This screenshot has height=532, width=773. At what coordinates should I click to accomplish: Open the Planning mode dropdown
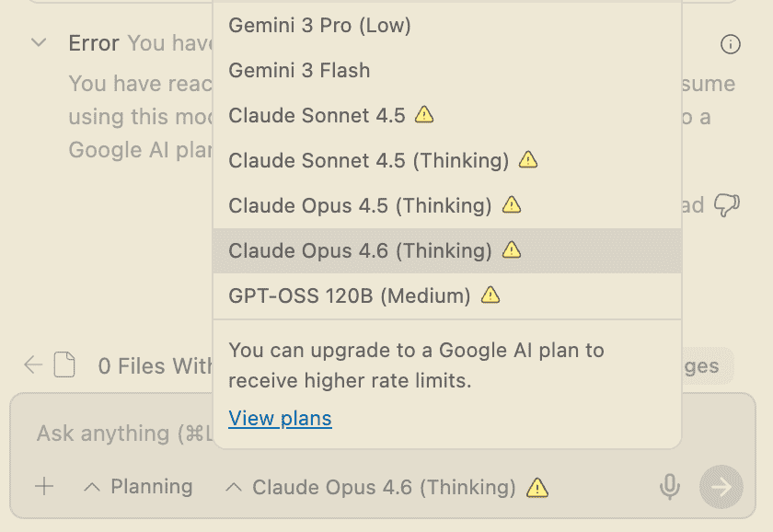(x=138, y=487)
